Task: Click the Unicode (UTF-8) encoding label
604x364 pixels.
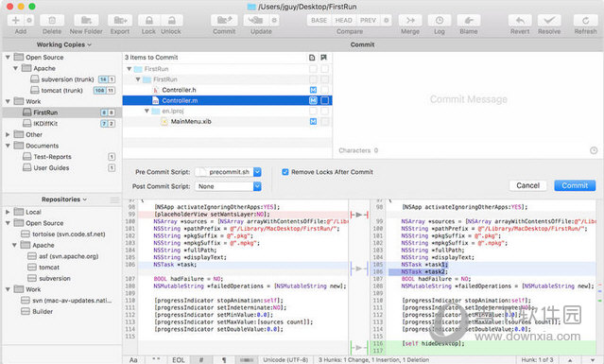Action: pyautogui.click(x=285, y=360)
